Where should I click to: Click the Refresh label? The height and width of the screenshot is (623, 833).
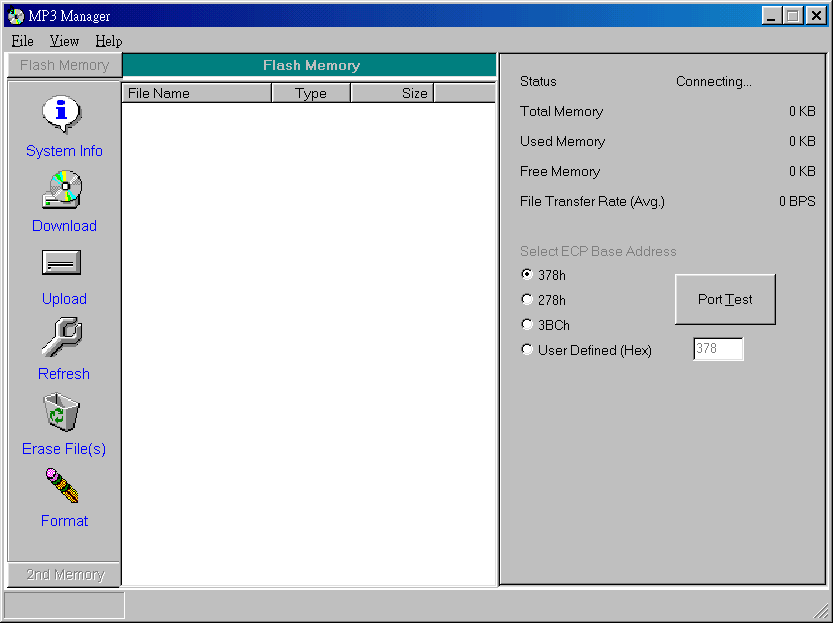point(64,373)
